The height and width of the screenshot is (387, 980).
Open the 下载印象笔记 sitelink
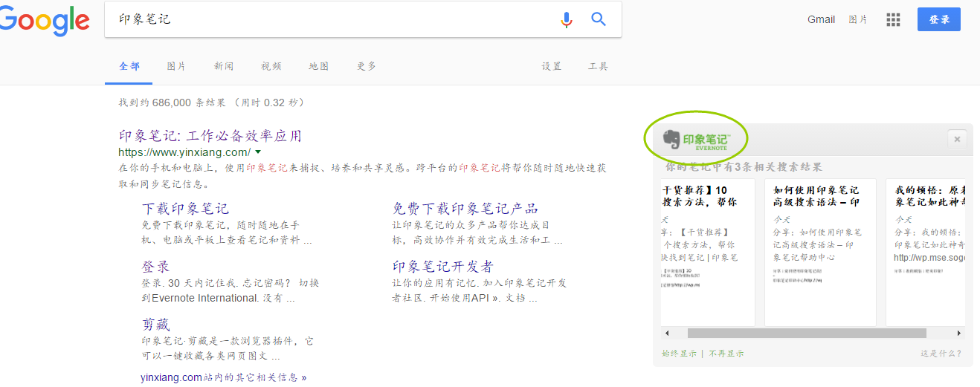pos(185,208)
